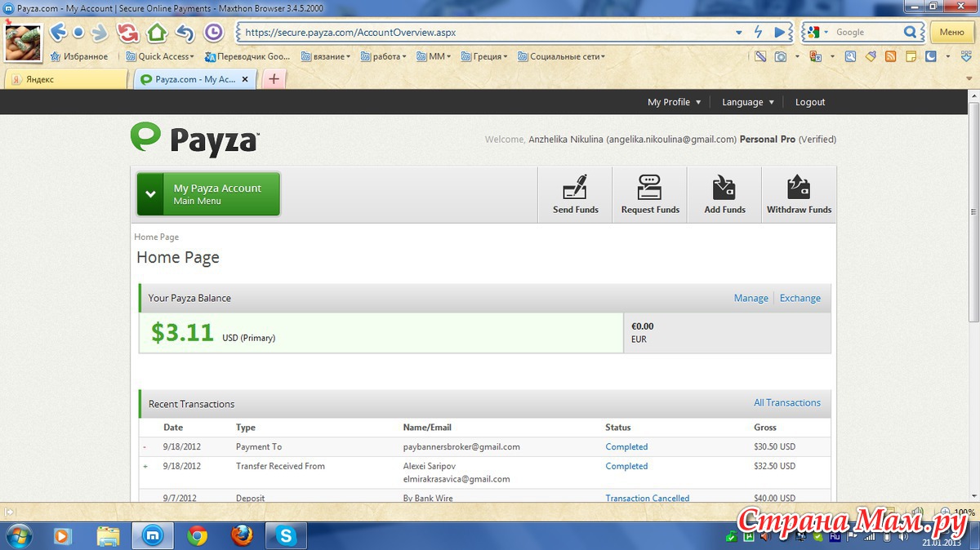
Task: Click the €0.00 EUR balance
Action: pos(643,326)
